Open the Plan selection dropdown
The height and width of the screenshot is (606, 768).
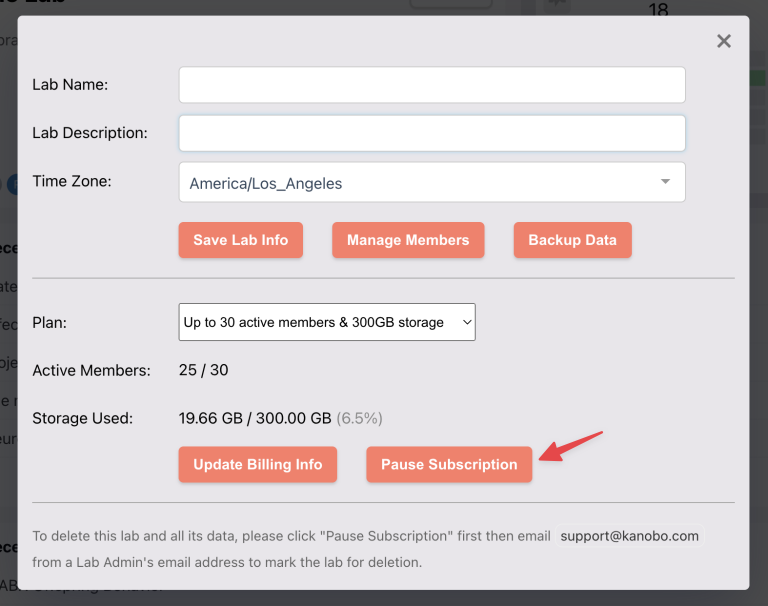327,322
